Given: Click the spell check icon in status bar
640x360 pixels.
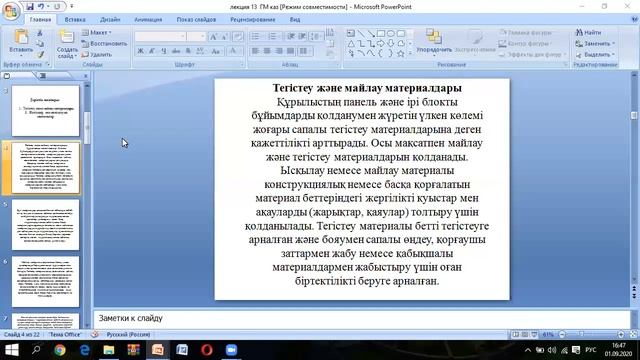Looking at the screenshot, I should pos(95,334).
